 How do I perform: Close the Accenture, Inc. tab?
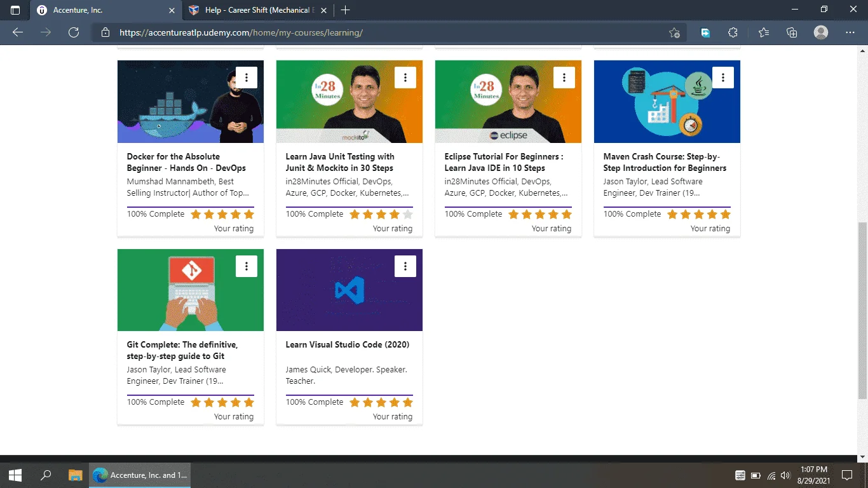(x=172, y=10)
